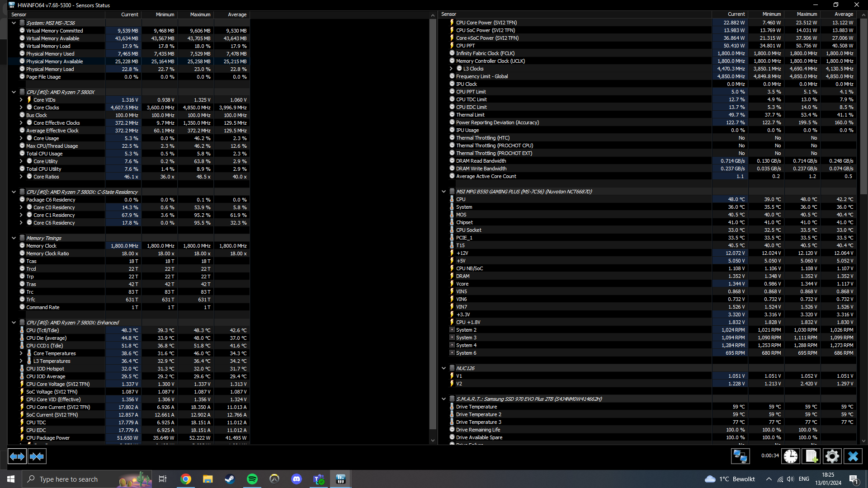
Task: Collapse the Memory Timings group
Action: (x=14, y=238)
